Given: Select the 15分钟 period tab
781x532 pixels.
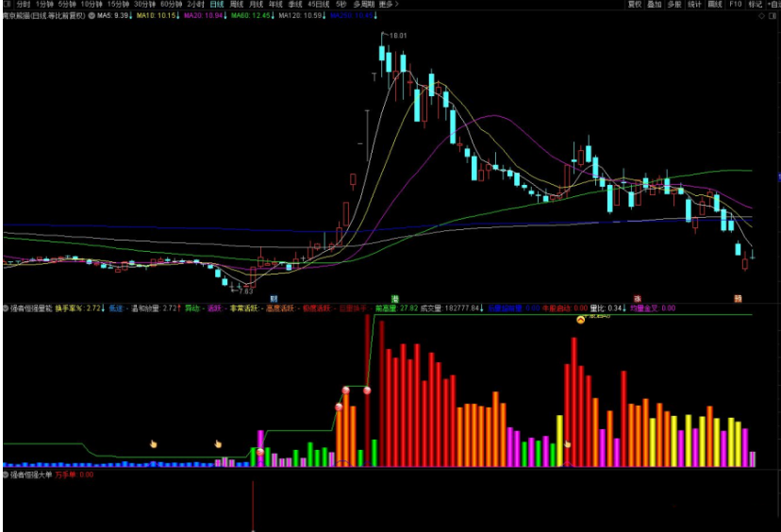Looking at the screenshot, I should [118, 4].
